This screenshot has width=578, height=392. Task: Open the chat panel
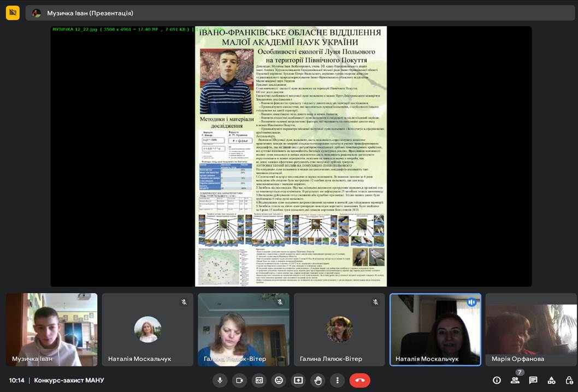533,381
